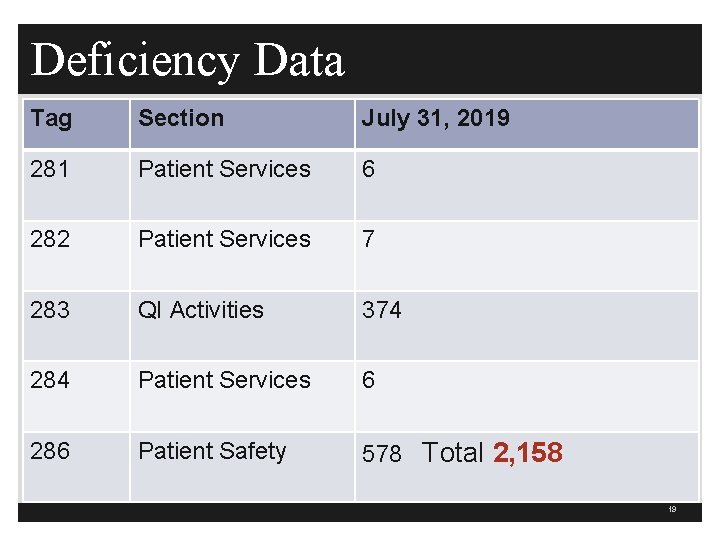Select the tag cell reading 283
This screenshot has width=720, height=540.
[x=50, y=310]
